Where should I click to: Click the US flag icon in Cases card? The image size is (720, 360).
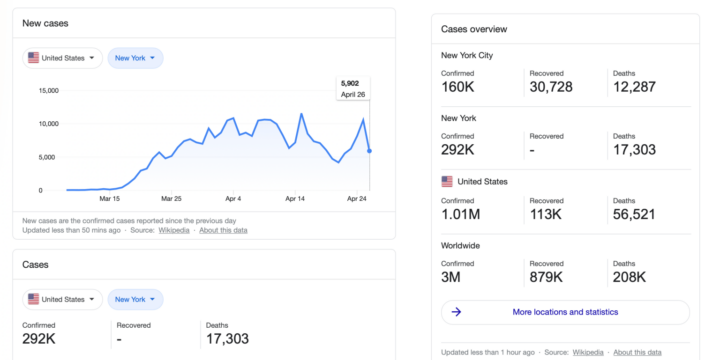click(x=34, y=299)
